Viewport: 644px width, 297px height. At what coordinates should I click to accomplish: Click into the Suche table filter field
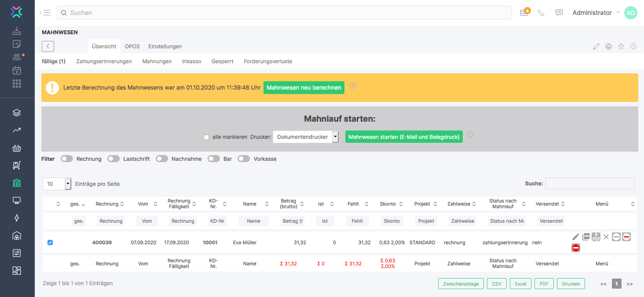tap(589, 184)
